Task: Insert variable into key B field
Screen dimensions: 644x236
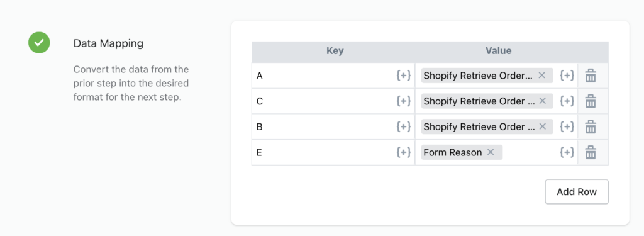Action: pyautogui.click(x=403, y=126)
